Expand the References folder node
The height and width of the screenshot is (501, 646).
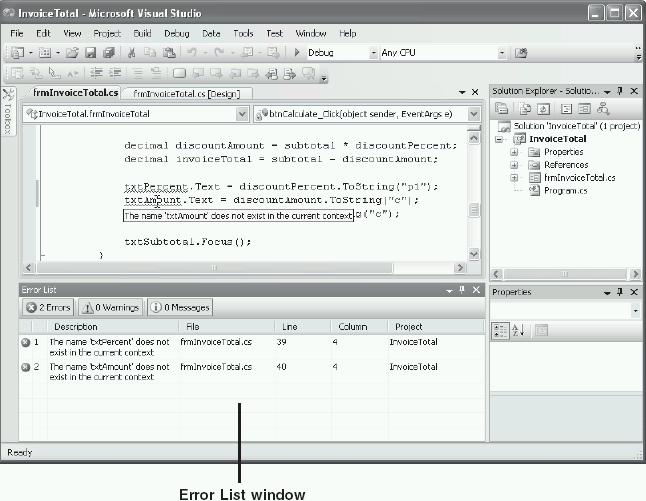click(x=514, y=165)
